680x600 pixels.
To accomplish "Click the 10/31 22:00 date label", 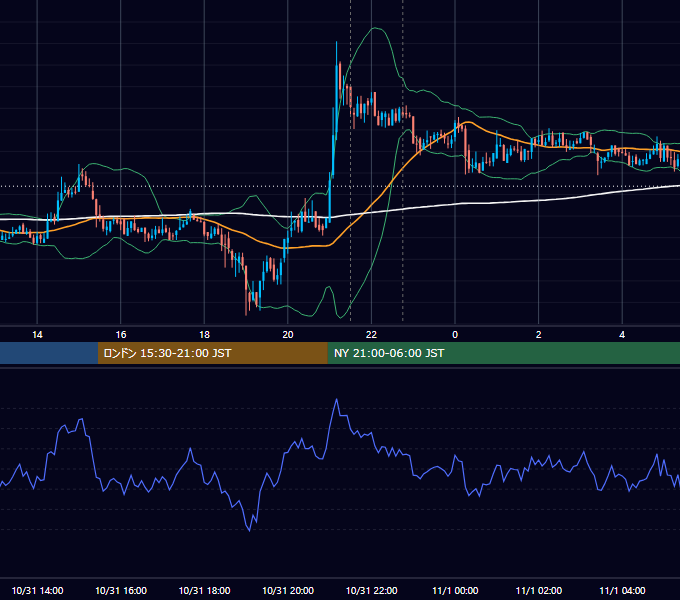I will point(371,590).
